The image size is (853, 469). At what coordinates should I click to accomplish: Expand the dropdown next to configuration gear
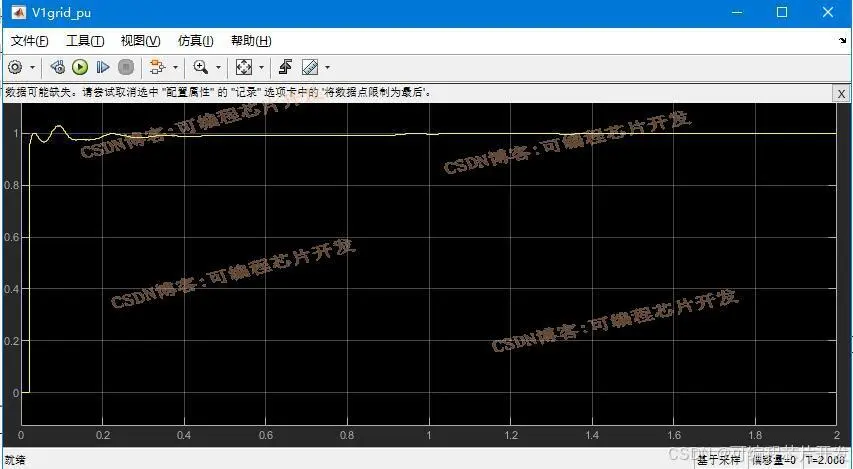(x=32, y=67)
